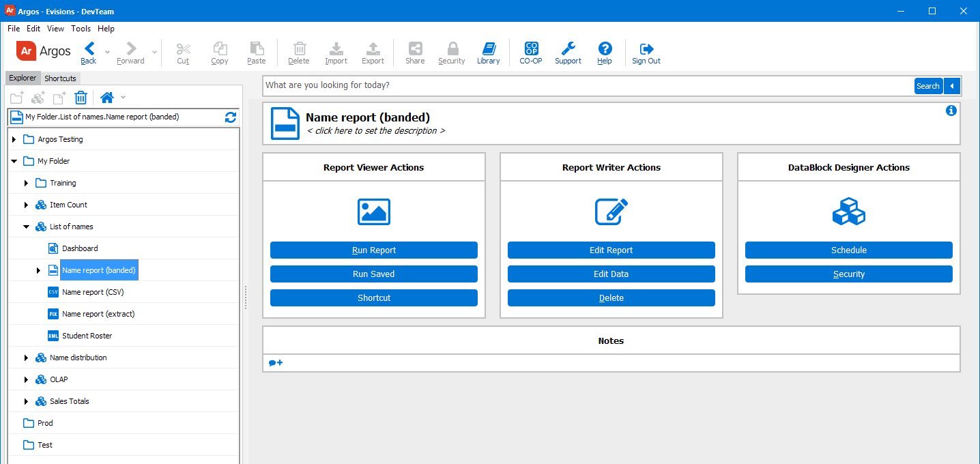Click the Edit Data button
Viewport: 980px width, 464px height.
click(x=611, y=274)
